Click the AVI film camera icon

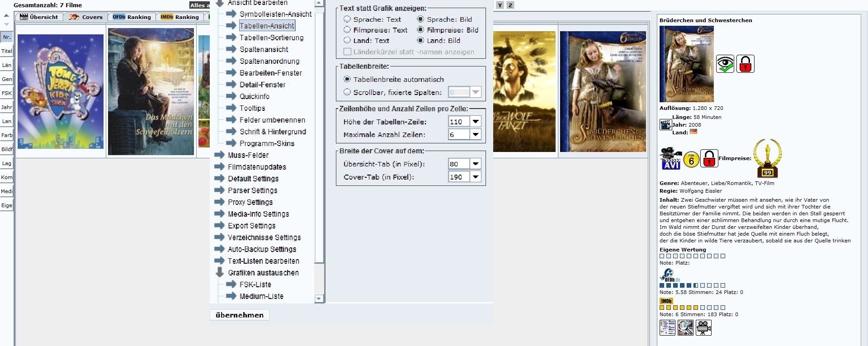pos(670,159)
